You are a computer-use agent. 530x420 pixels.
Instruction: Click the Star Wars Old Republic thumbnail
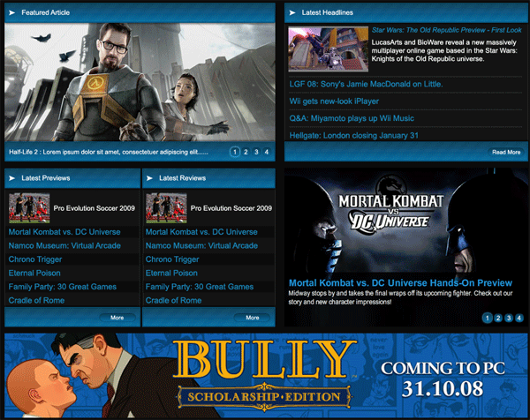(x=329, y=49)
